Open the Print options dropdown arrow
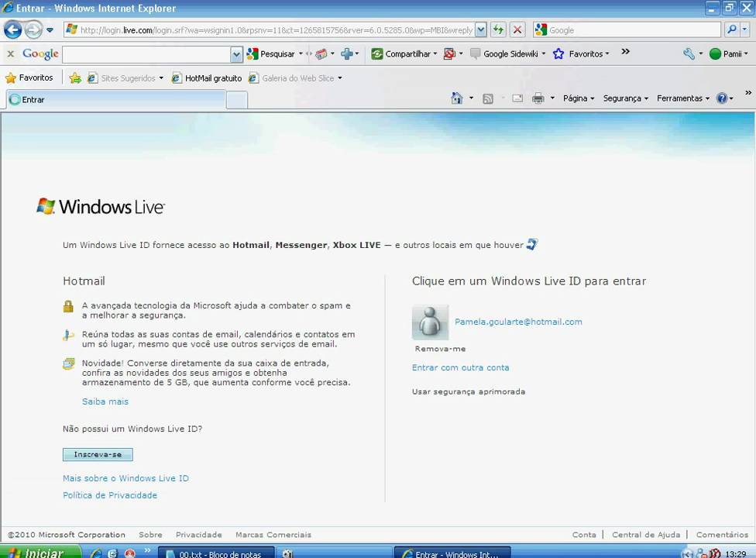This screenshot has height=558, width=756. [x=552, y=98]
